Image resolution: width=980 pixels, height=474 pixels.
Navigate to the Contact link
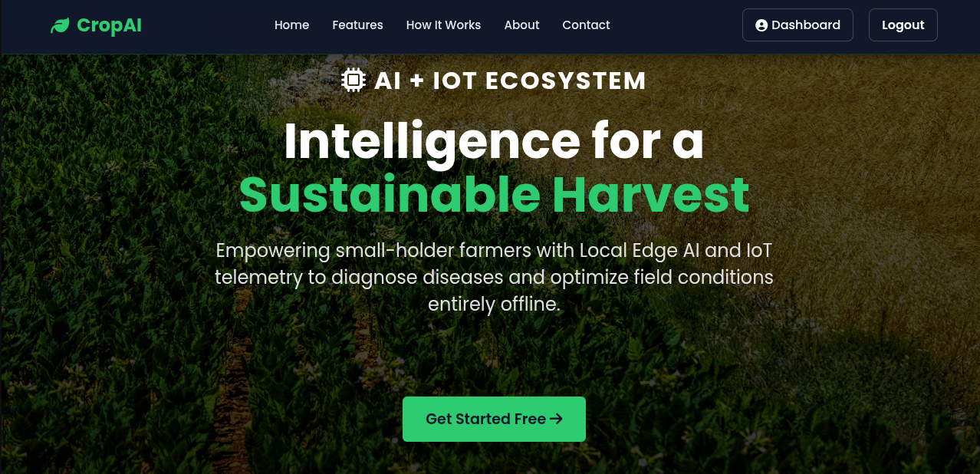[586, 25]
